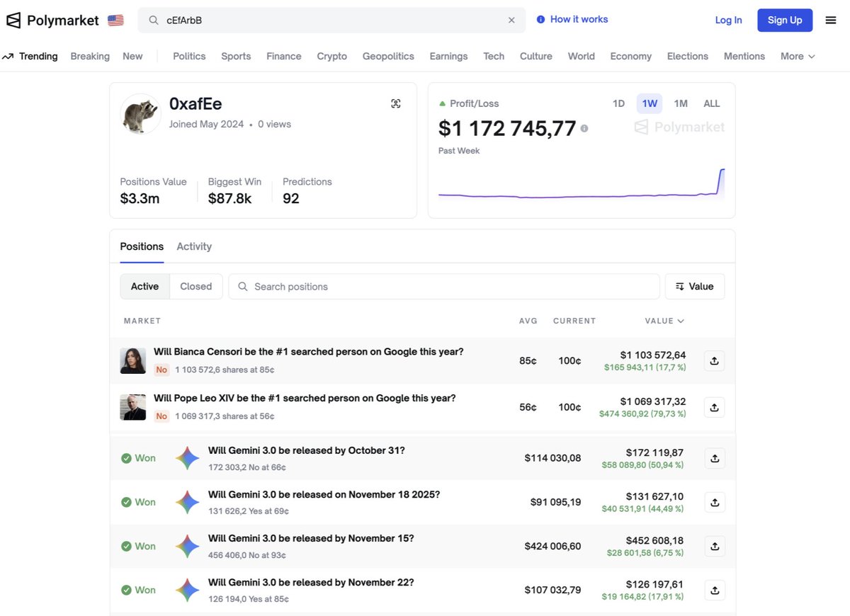Click the search icon in positions search
The height and width of the screenshot is (616, 850).
pyautogui.click(x=243, y=287)
